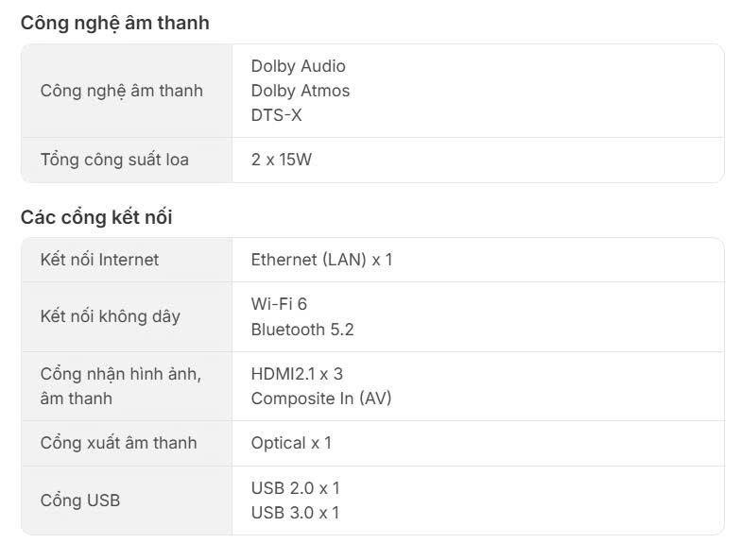Select the "Wi-Fi 6" wireless value

tap(279, 303)
